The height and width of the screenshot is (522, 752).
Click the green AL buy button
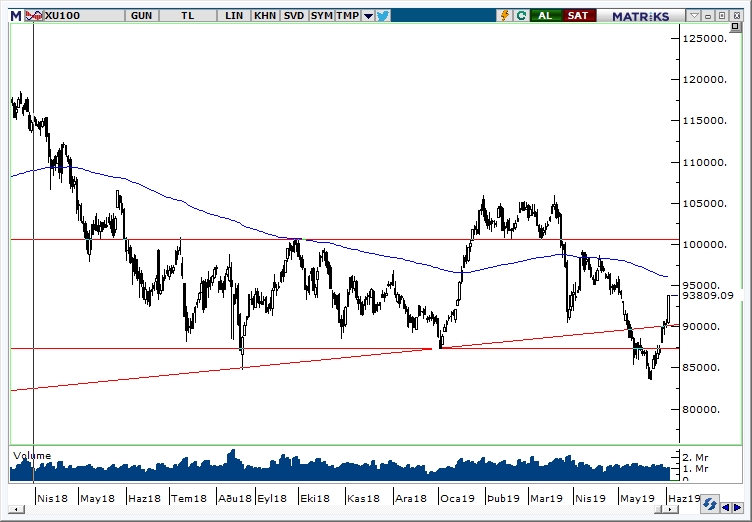point(545,16)
